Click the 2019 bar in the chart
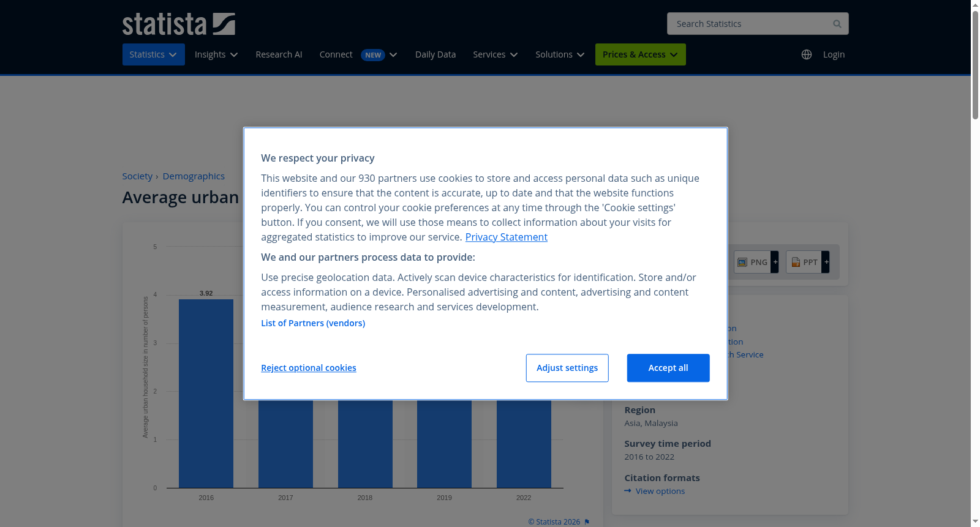 click(444, 444)
